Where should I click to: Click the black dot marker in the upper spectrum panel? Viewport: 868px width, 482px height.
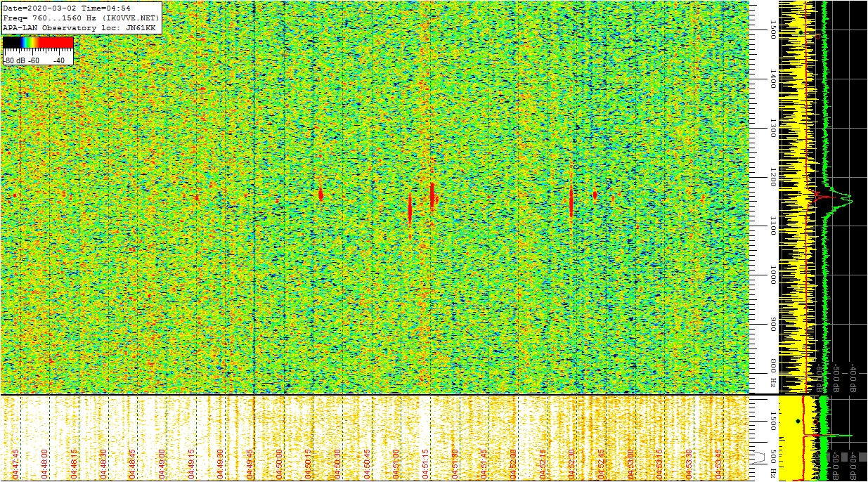tap(801, 32)
